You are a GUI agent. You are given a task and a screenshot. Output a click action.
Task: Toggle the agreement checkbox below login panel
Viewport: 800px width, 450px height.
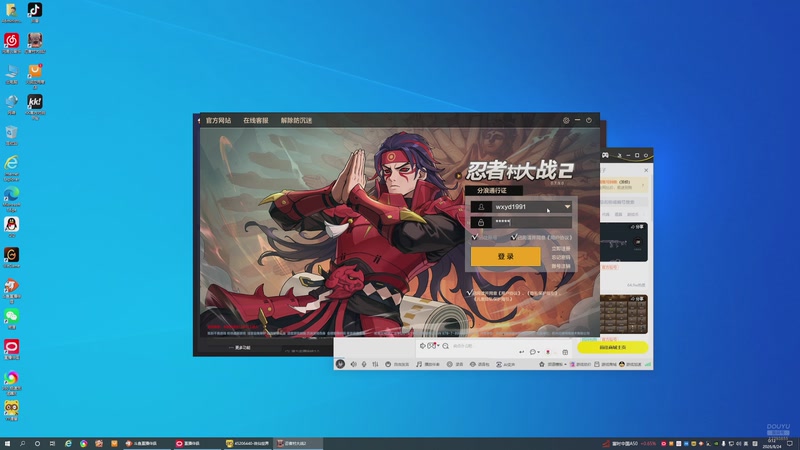469,293
